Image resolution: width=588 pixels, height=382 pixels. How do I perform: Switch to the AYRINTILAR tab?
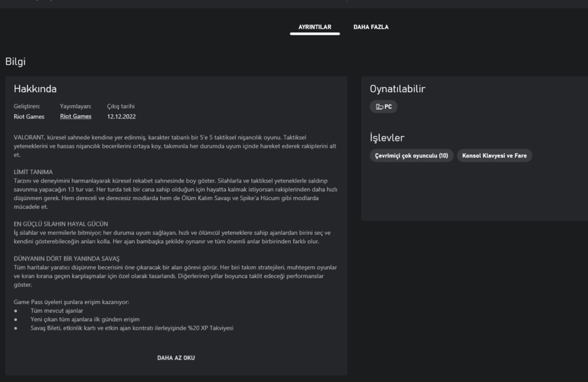coord(315,27)
